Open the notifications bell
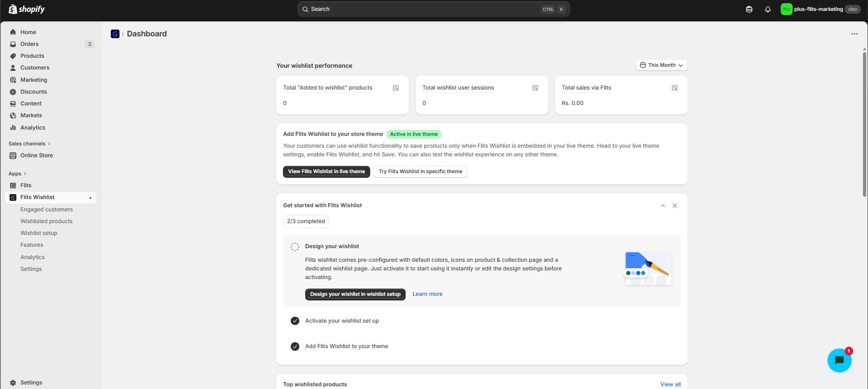Viewport: 868px width, 389px height. click(x=768, y=9)
